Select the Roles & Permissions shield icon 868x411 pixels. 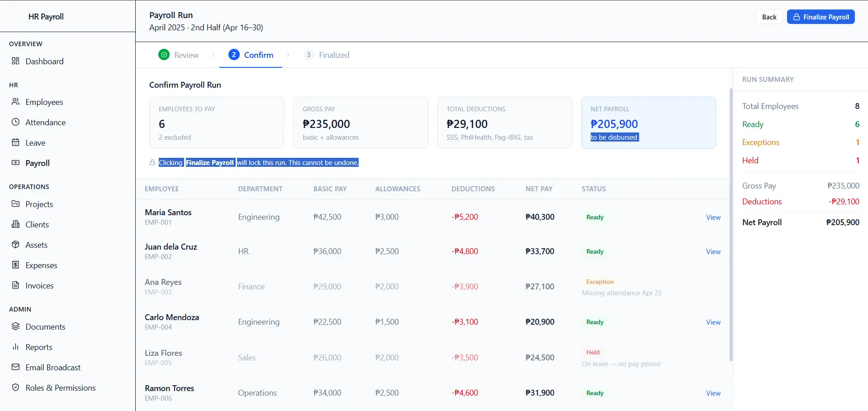(15, 387)
